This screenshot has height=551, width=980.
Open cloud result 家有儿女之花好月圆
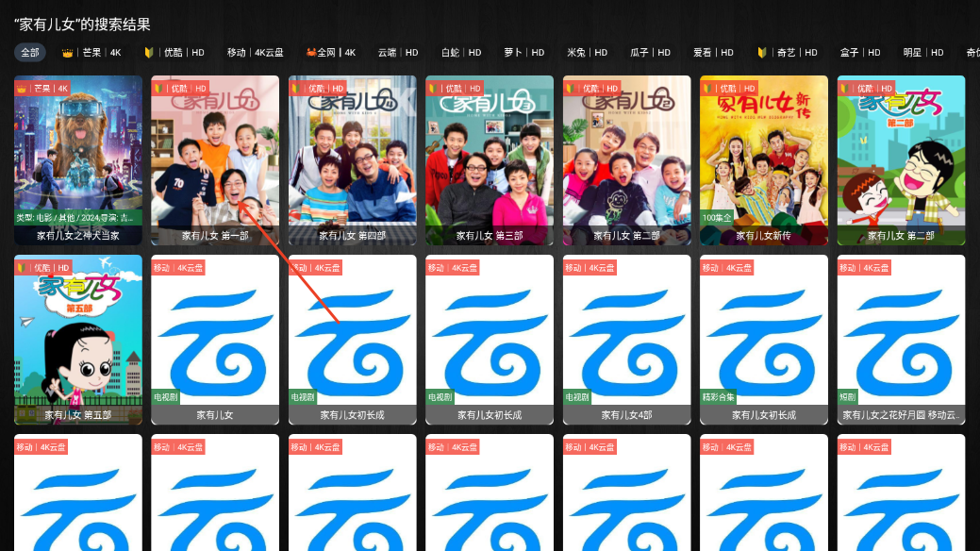point(901,339)
